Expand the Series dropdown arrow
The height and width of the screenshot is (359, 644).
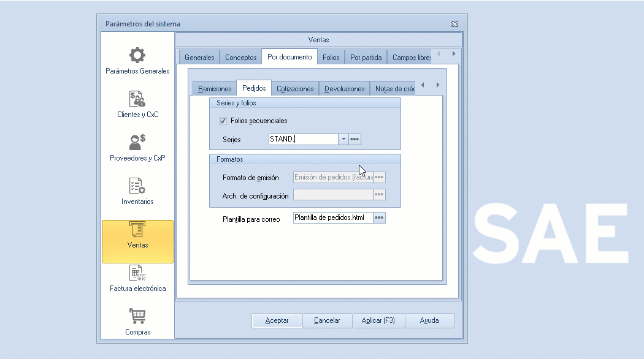[343, 139]
